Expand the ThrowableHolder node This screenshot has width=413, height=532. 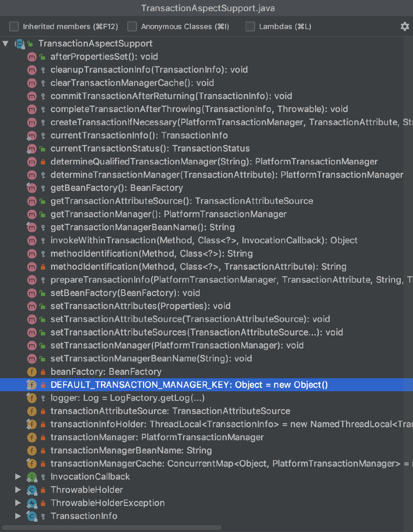coord(18,490)
